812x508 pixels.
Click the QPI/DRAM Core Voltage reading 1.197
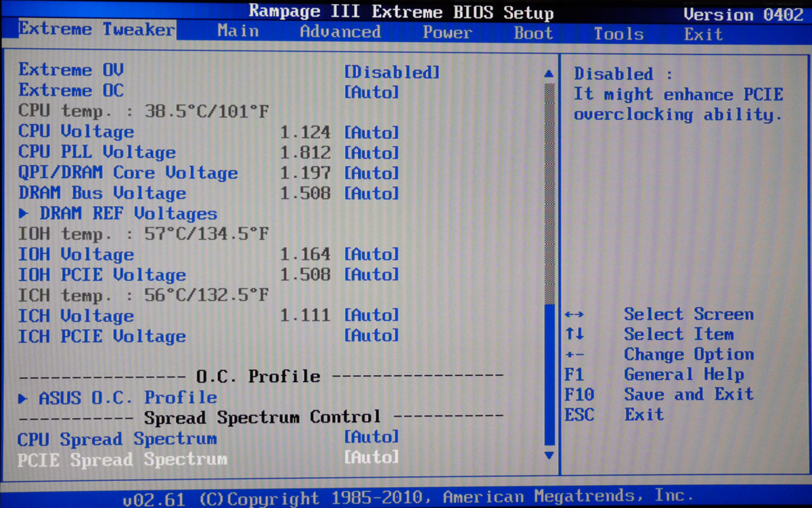(306, 173)
